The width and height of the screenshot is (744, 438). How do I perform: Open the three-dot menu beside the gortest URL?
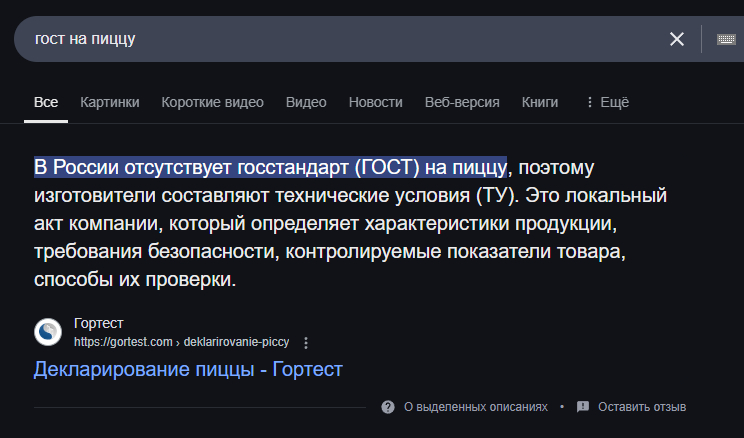tap(306, 342)
